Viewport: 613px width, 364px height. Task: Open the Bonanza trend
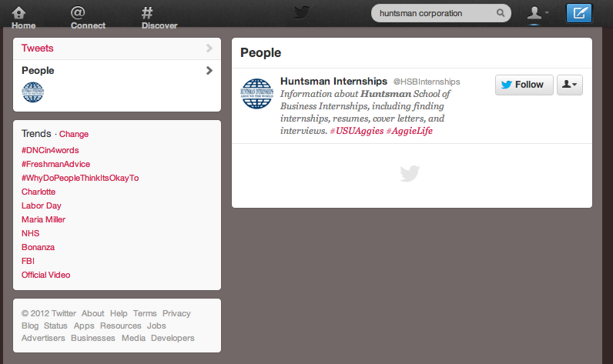point(38,247)
